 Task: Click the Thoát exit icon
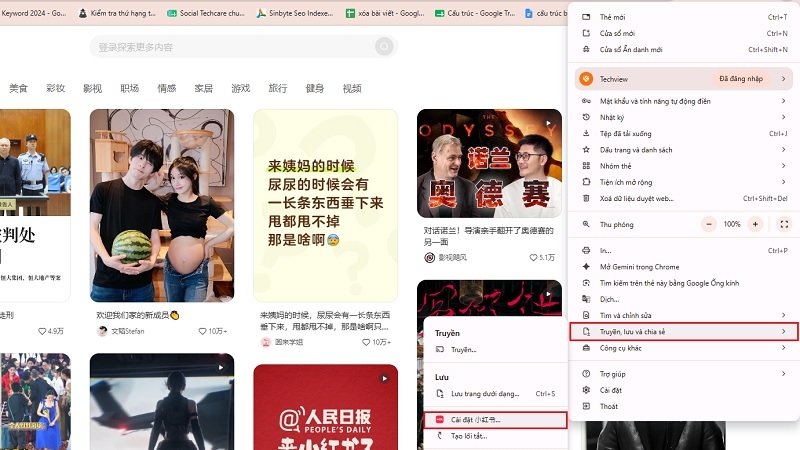586,407
